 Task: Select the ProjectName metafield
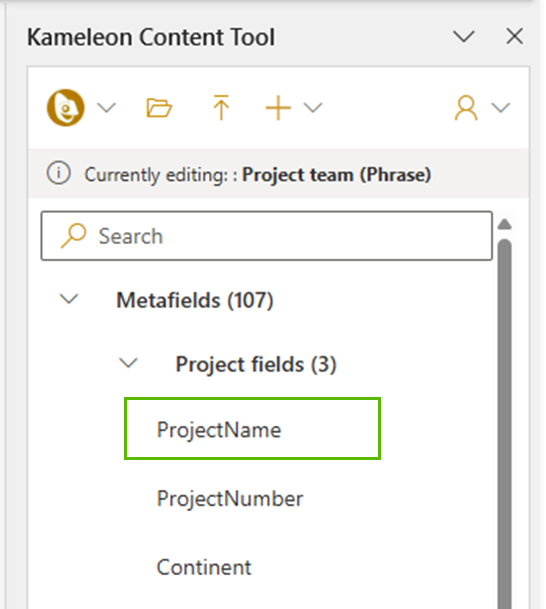tap(252, 429)
